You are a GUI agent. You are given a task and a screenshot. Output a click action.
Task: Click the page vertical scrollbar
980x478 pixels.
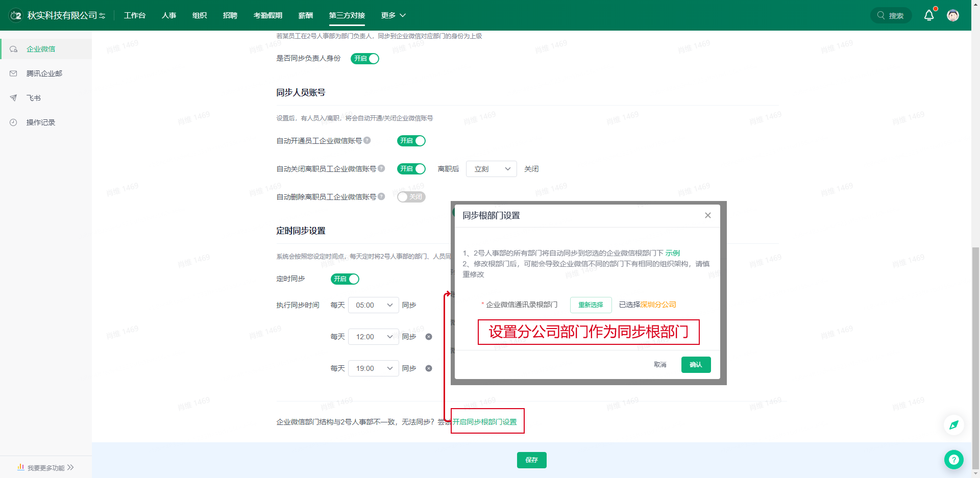click(x=975, y=357)
